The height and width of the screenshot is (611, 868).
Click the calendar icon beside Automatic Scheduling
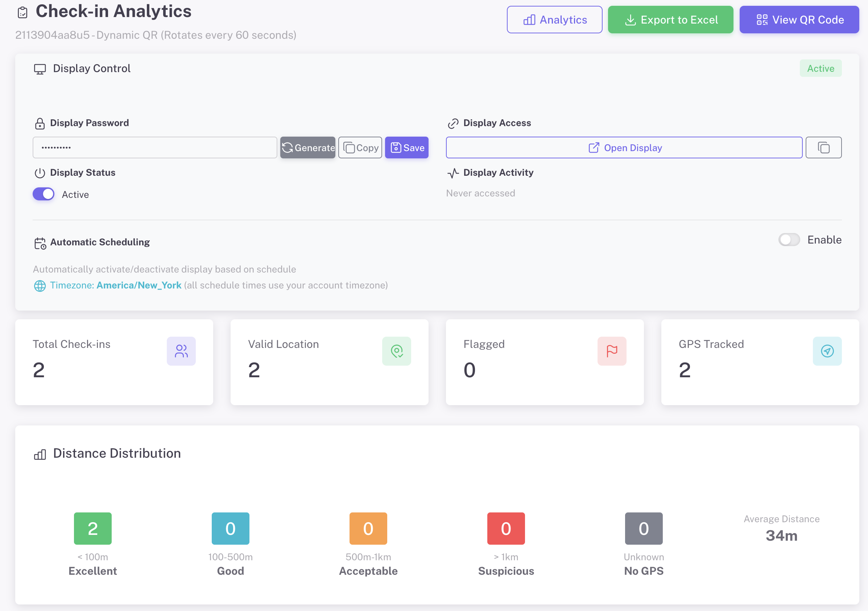point(40,243)
